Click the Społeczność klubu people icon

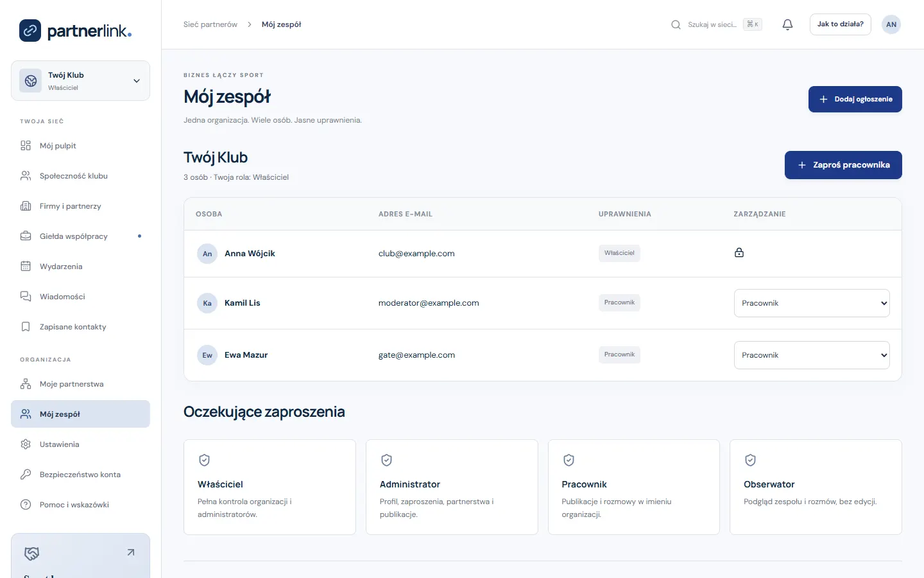(26, 176)
